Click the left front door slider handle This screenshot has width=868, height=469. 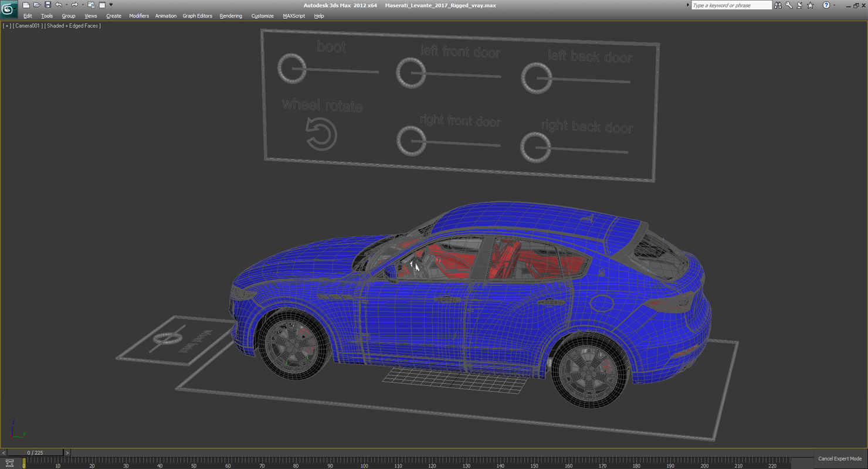411,73
